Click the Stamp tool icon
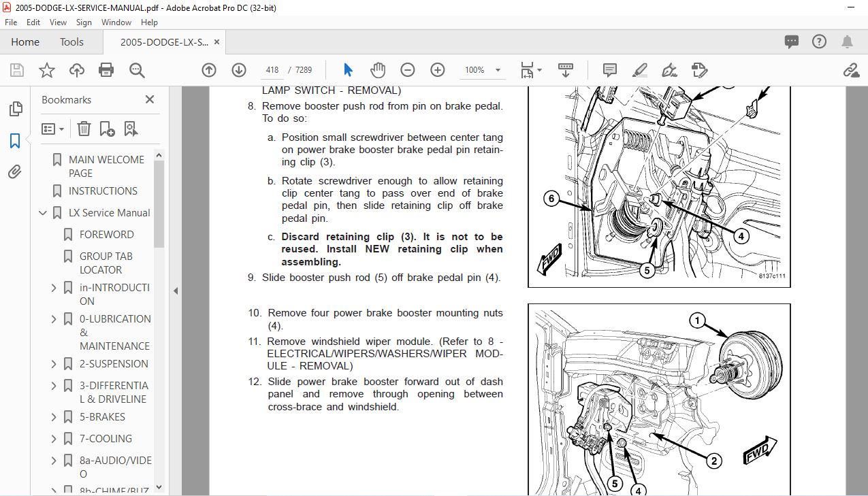Image resolution: width=868 pixels, height=496 pixels. (x=699, y=70)
